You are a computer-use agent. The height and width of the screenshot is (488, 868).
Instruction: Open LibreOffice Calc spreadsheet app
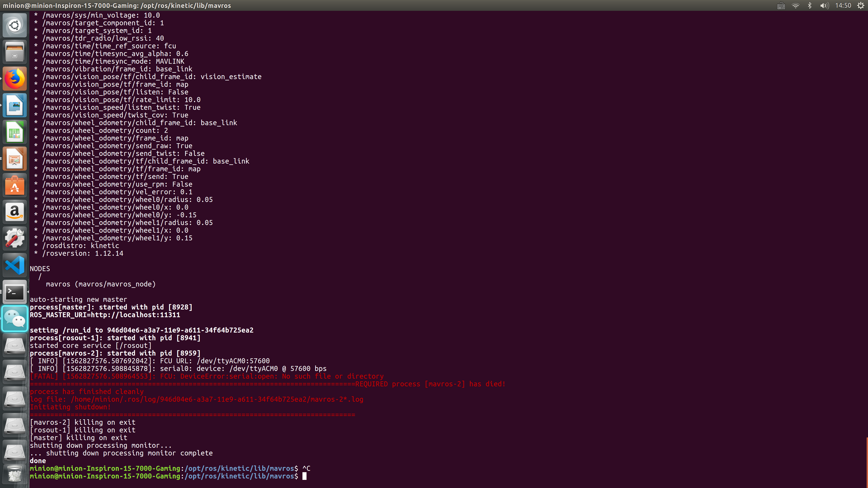14,132
